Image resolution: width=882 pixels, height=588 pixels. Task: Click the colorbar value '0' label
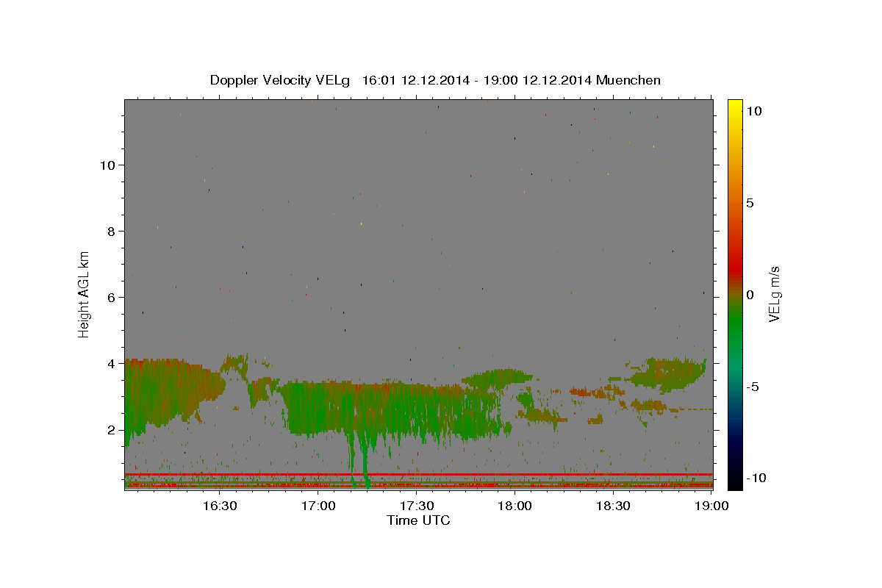pos(750,295)
